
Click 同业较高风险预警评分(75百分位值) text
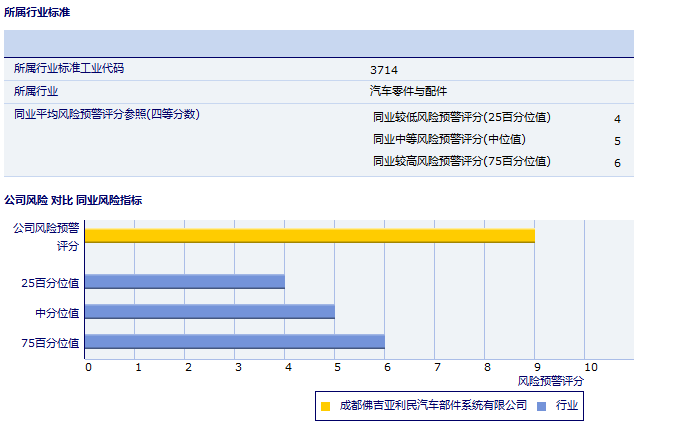pos(461,162)
